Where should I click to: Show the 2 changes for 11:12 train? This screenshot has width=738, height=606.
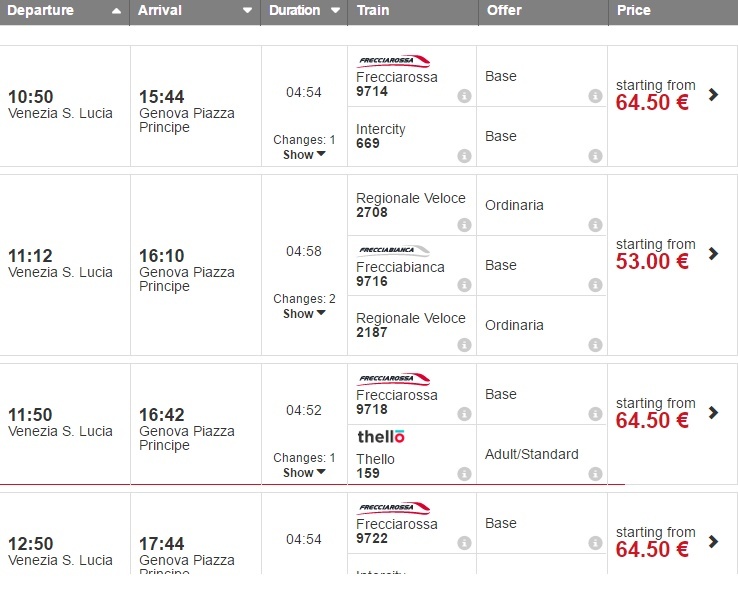click(x=304, y=314)
